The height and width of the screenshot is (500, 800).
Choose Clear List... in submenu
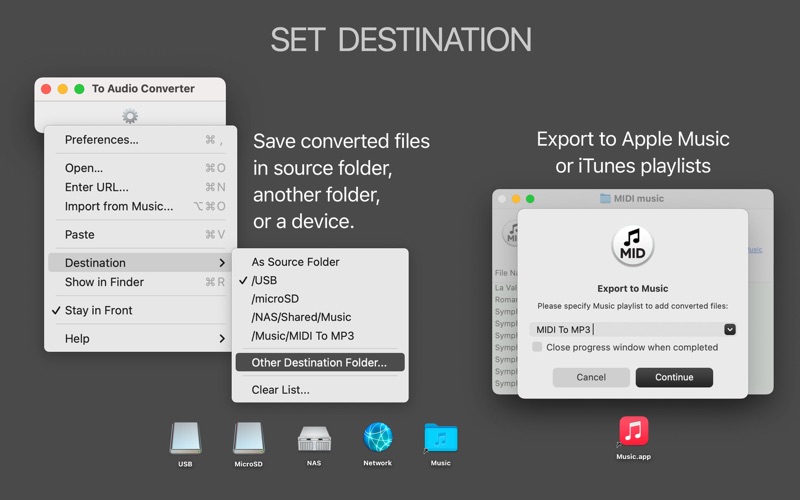point(320,390)
